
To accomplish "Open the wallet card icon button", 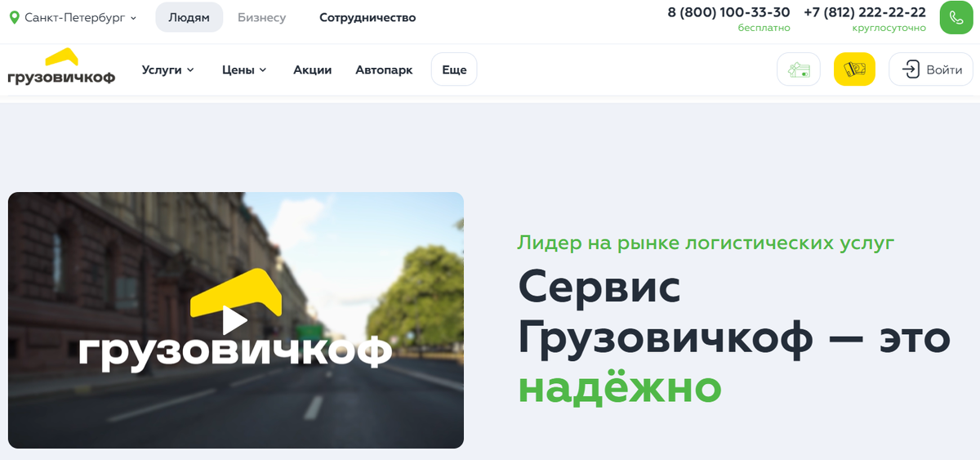I will tap(799, 69).
